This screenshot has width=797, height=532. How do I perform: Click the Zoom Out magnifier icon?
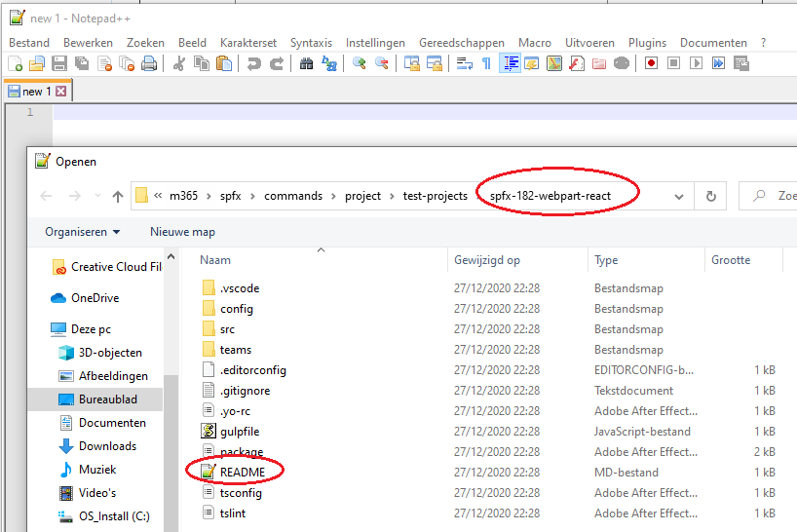pyautogui.click(x=382, y=63)
